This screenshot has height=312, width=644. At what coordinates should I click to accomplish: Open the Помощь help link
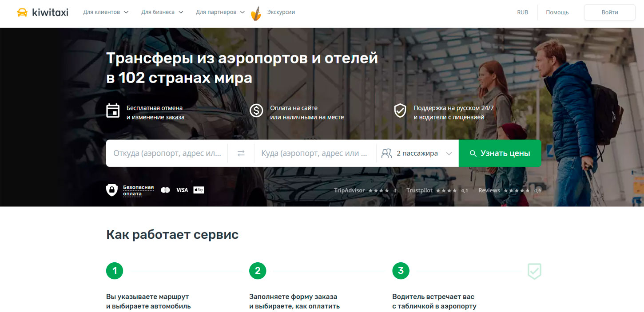point(557,12)
